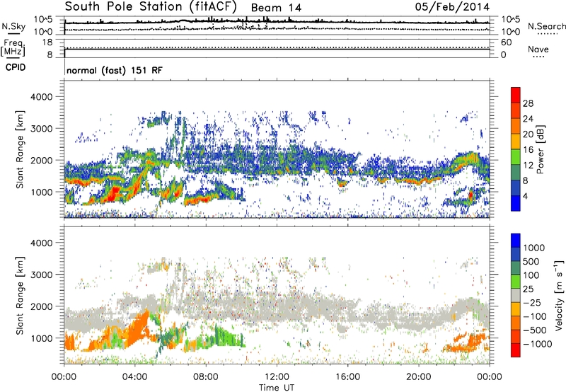Click the '18' frequency axis tick label
The image size is (566, 392).
[47, 42]
